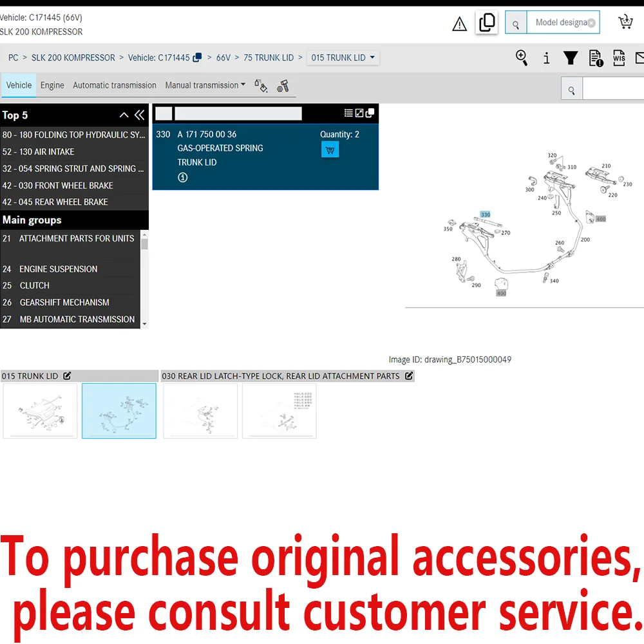Click highlighted callout 330 in the drawing
Screen dimensions: 644x644
pos(486,214)
